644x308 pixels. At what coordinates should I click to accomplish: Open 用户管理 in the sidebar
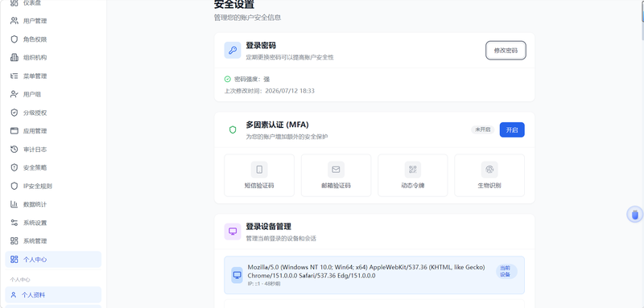point(53,20)
